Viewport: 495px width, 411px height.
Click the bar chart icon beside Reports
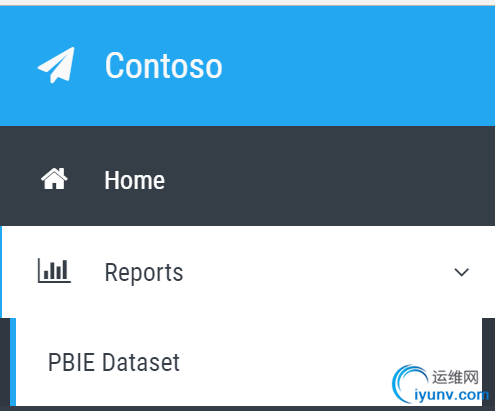[x=54, y=270]
